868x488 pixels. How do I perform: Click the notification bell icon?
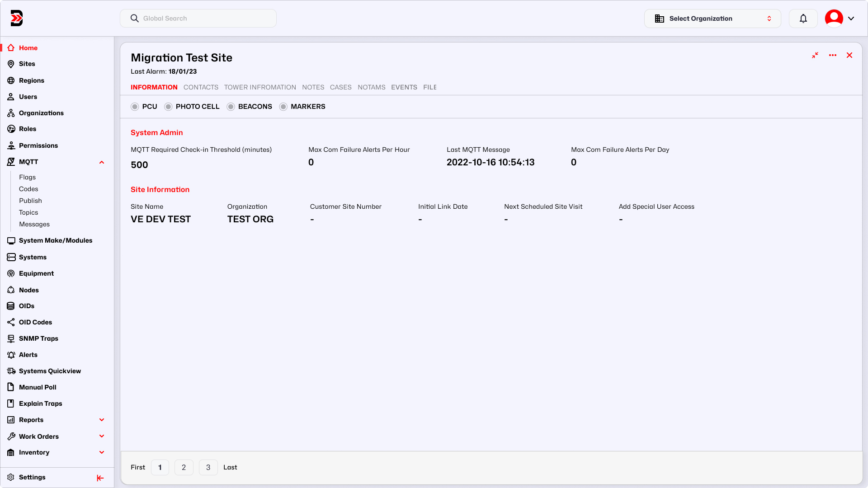[x=803, y=19]
